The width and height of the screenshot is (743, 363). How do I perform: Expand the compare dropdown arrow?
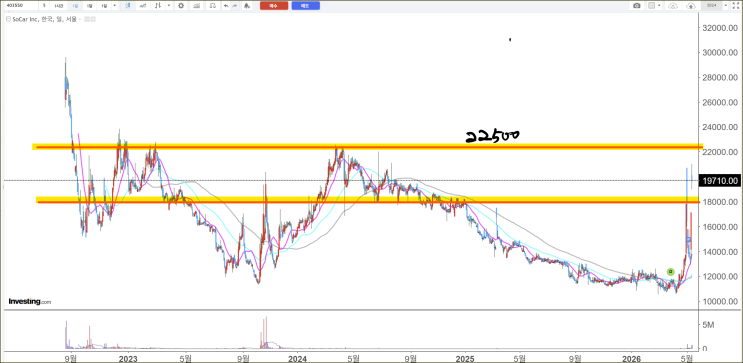[169, 6]
